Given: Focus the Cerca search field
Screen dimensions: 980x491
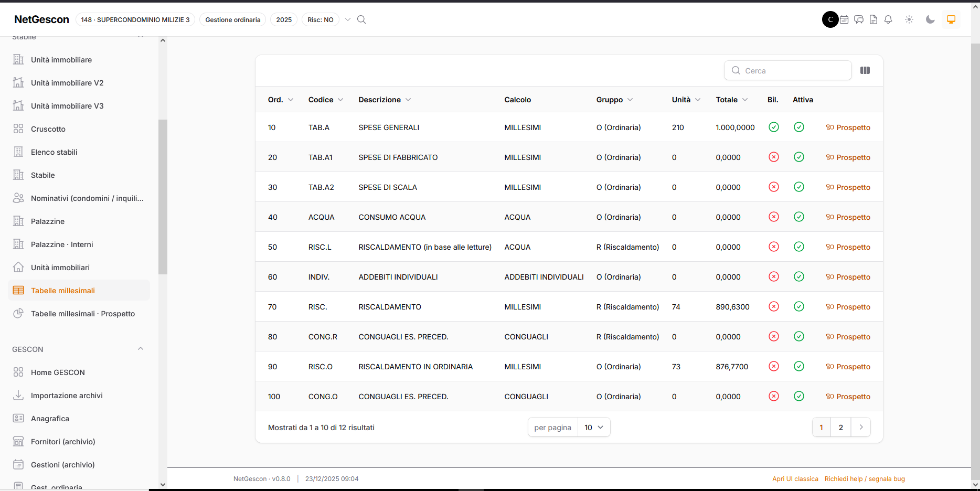Looking at the screenshot, I should click(788, 70).
